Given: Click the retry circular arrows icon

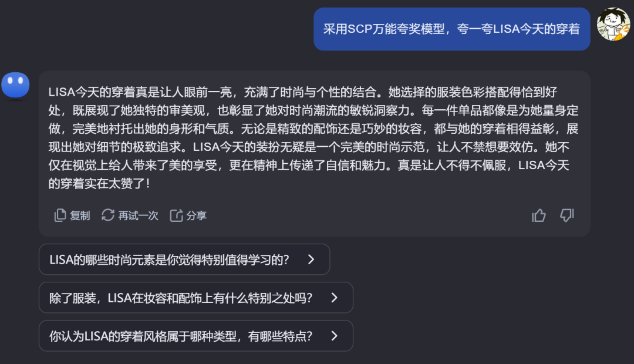Looking at the screenshot, I should [108, 215].
